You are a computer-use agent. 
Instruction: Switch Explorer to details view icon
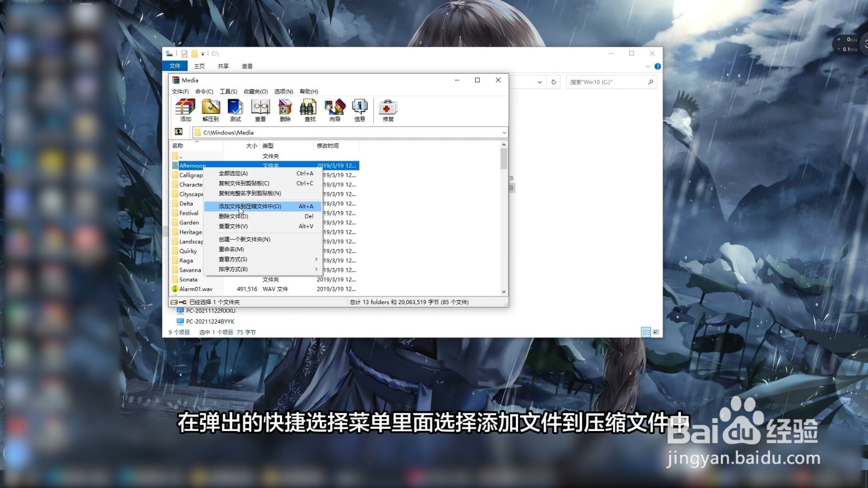coord(646,332)
